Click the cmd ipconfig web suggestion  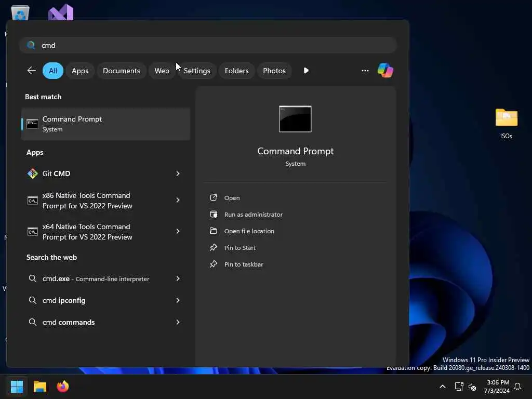[x=64, y=300]
